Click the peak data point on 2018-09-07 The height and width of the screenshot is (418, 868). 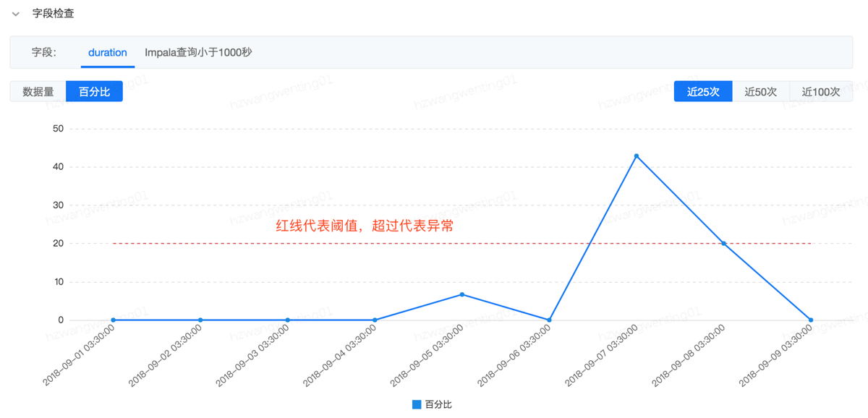(x=637, y=155)
